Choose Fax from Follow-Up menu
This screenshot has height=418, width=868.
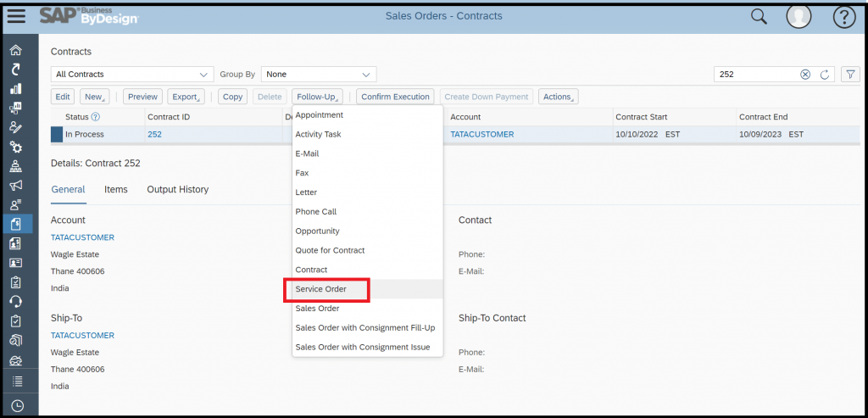pos(303,173)
